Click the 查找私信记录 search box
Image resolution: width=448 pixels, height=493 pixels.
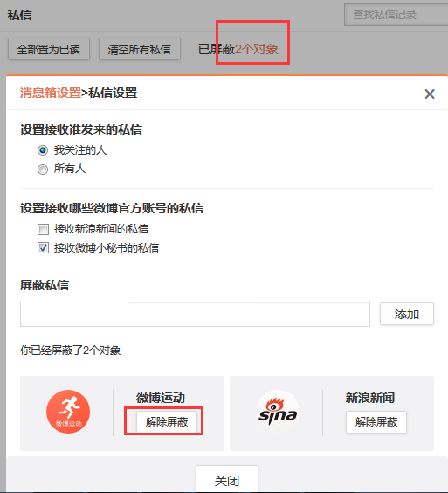pyautogui.click(x=396, y=15)
